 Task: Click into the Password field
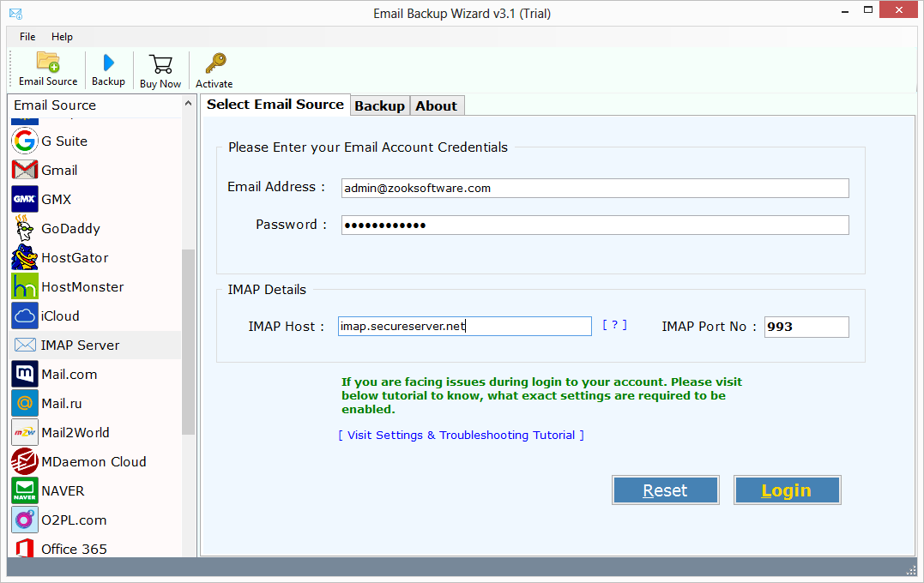click(595, 225)
